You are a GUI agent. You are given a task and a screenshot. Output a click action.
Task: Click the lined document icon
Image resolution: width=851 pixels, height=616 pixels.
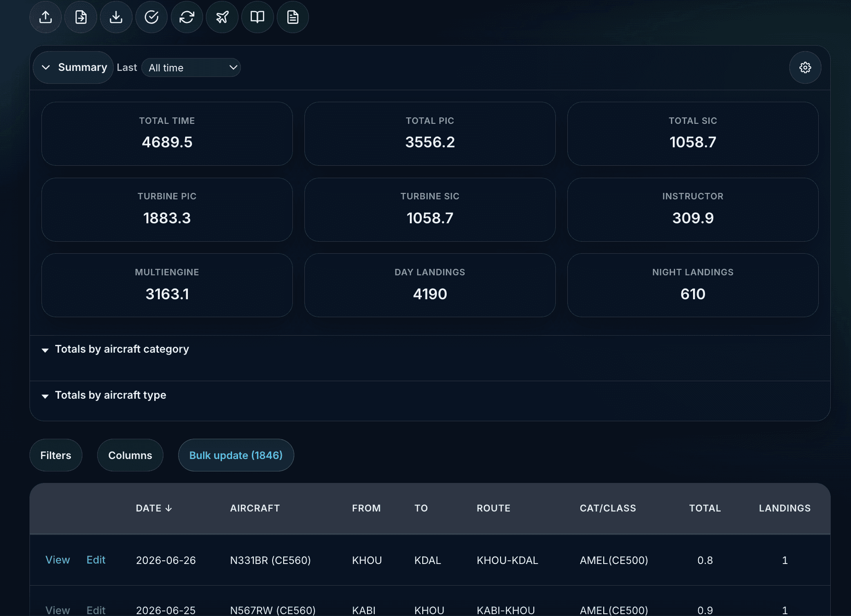[x=293, y=17]
